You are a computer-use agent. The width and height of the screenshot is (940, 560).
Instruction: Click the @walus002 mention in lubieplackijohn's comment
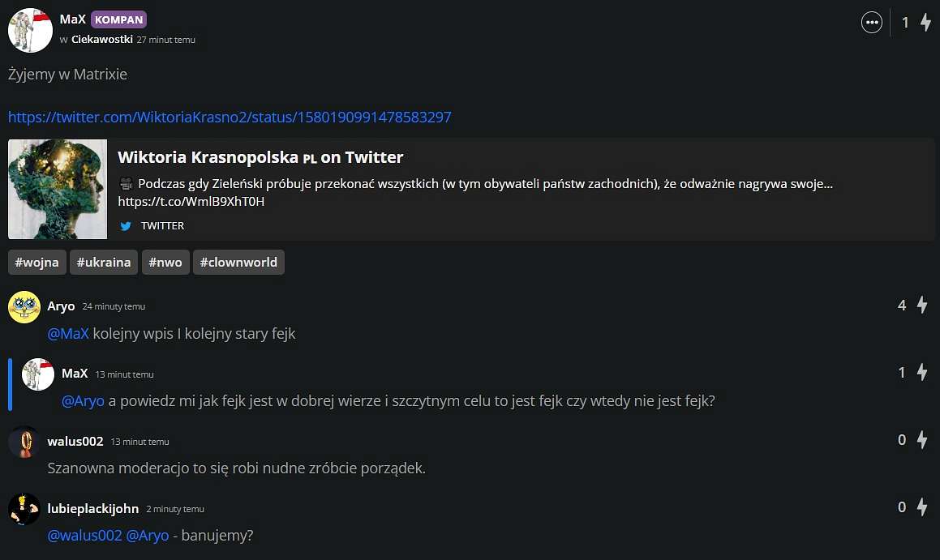point(84,535)
